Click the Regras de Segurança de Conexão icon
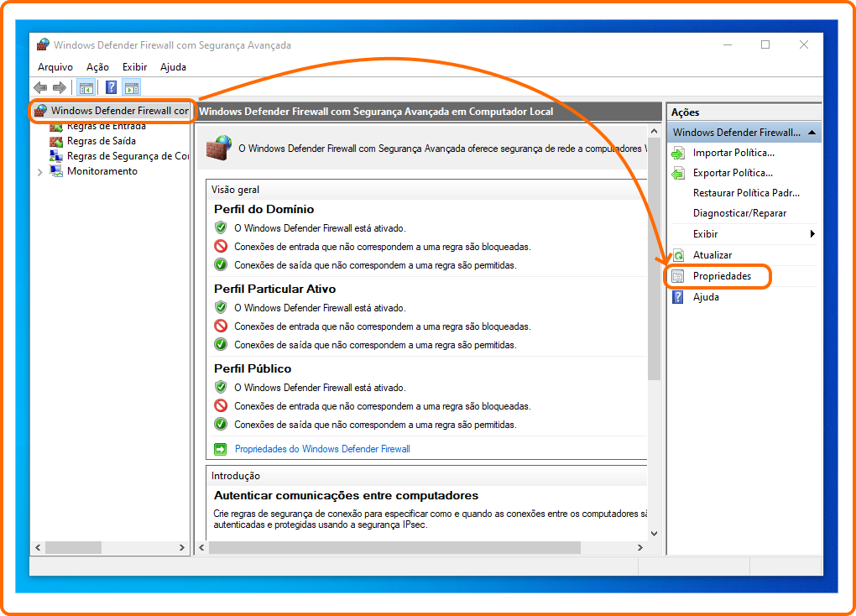The image size is (856, 616). click(x=56, y=156)
